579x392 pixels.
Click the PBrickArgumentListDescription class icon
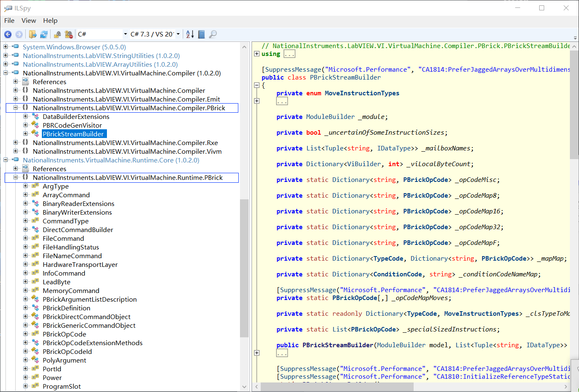(35, 299)
